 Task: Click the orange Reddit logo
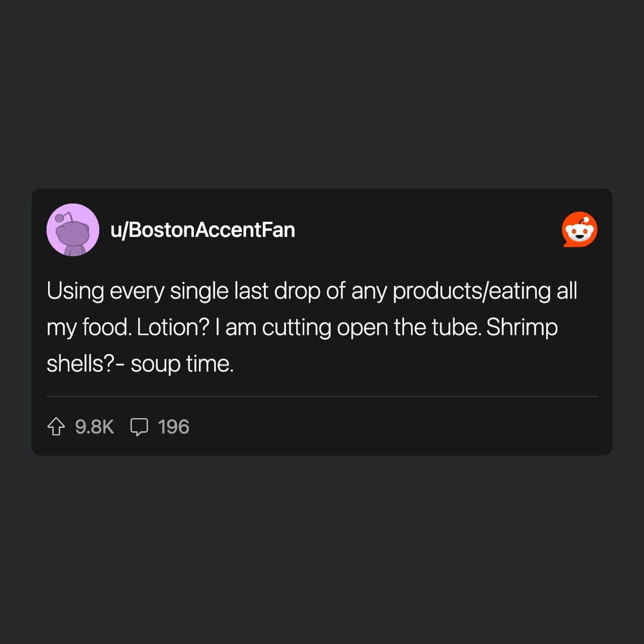click(x=580, y=230)
